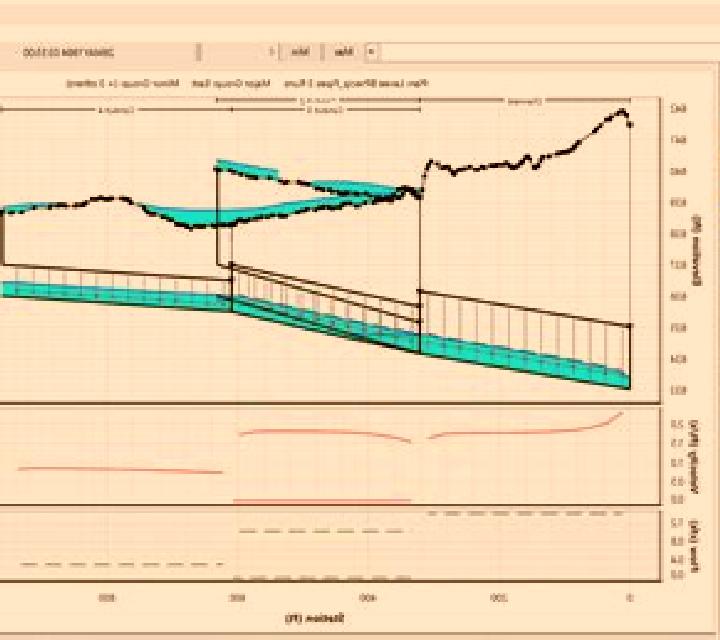Click the Max profile button

point(344,52)
